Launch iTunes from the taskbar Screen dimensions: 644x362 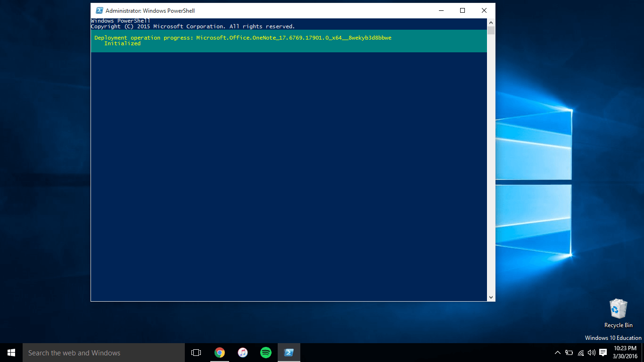pos(243,353)
